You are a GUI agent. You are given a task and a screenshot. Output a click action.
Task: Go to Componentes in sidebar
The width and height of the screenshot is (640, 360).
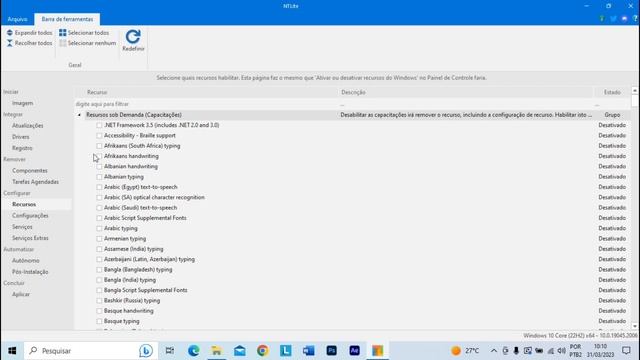(30, 171)
